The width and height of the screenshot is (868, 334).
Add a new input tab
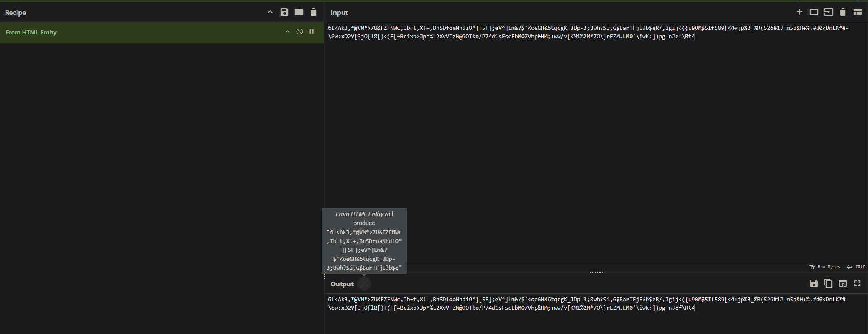pyautogui.click(x=799, y=12)
